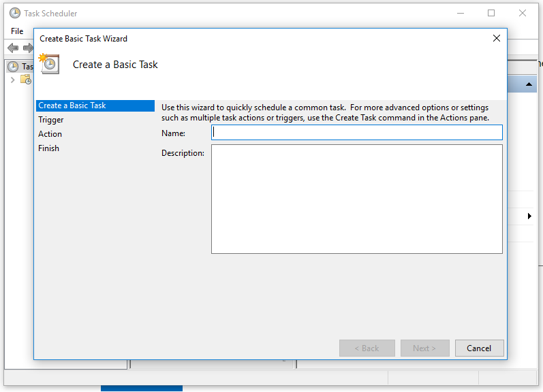Image resolution: width=543 pixels, height=392 pixels.
Task: Collapse the Actions pane section arrow
Action: click(x=529, y=84)
